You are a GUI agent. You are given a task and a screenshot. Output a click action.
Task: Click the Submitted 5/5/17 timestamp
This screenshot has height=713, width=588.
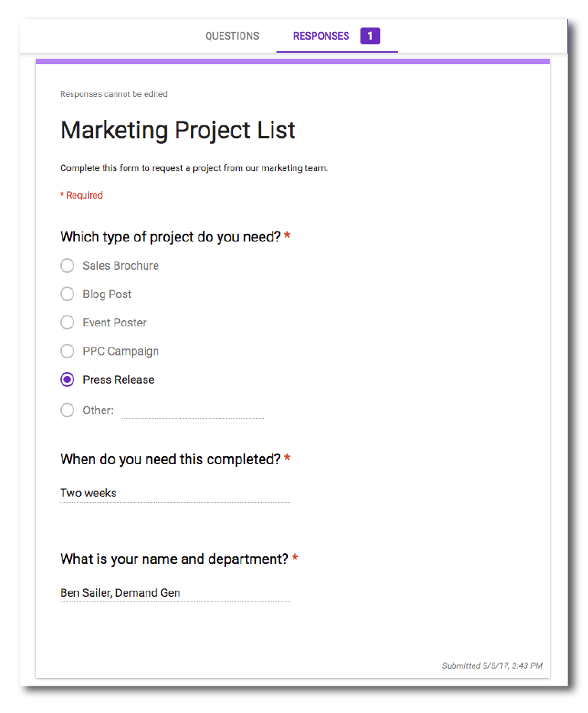(x=492, y=666)
